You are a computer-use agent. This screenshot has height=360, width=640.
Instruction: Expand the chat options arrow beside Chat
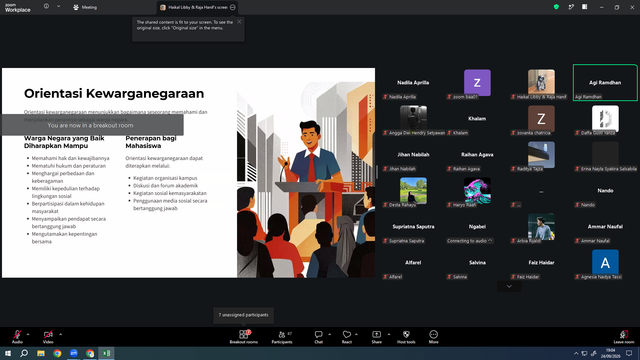[x=329, y=334]
